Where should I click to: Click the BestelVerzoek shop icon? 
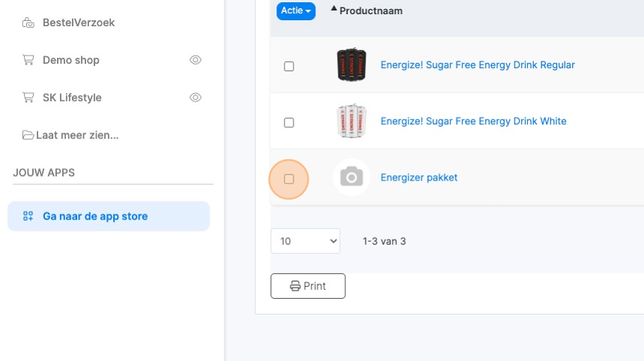(x=28, y=22)
